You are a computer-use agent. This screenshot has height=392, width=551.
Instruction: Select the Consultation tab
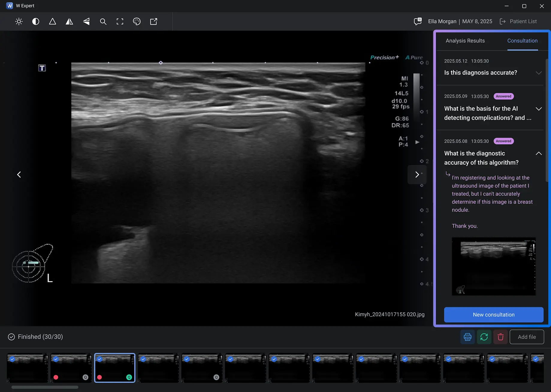522,41
